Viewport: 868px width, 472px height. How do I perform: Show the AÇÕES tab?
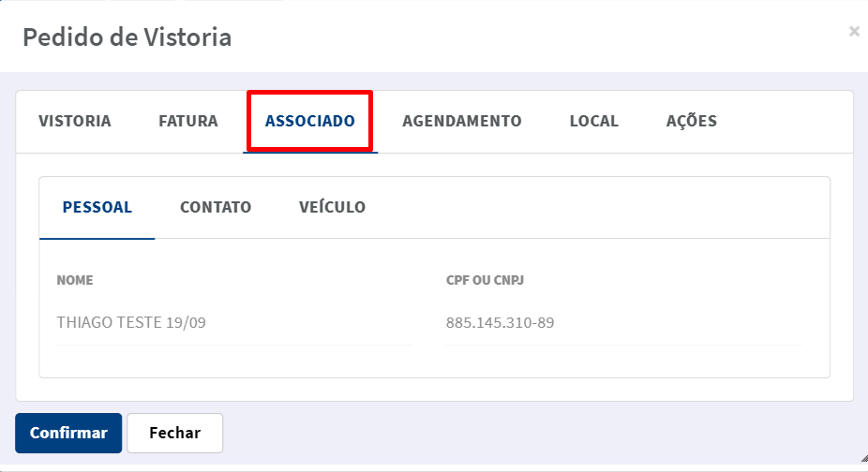pos(692,121)
